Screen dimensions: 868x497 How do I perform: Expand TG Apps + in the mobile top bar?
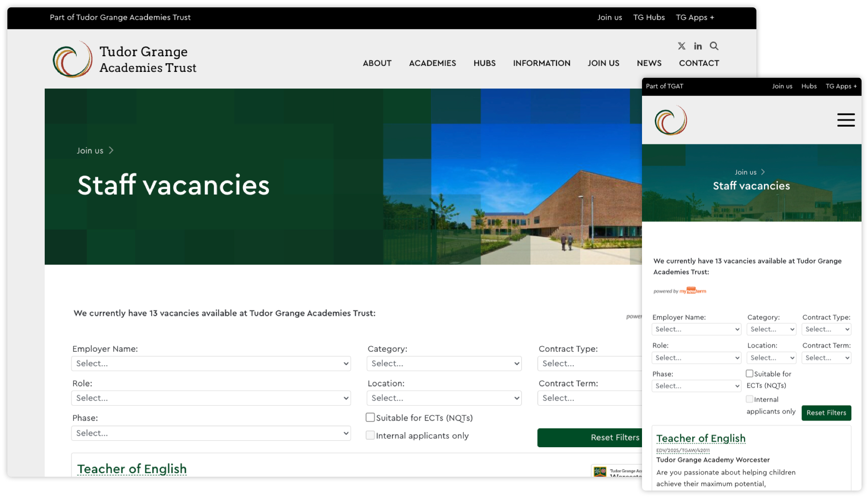pyautogui.click(x=841, y=86)
